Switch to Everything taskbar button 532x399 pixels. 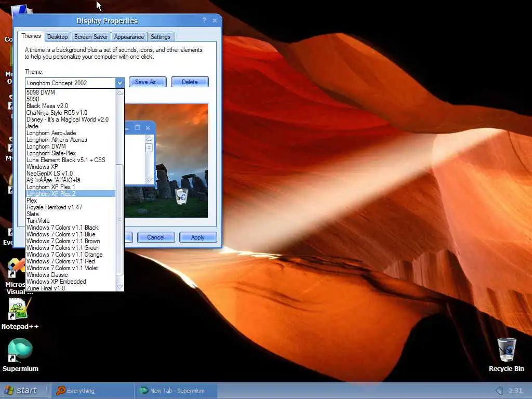[92, 391]
